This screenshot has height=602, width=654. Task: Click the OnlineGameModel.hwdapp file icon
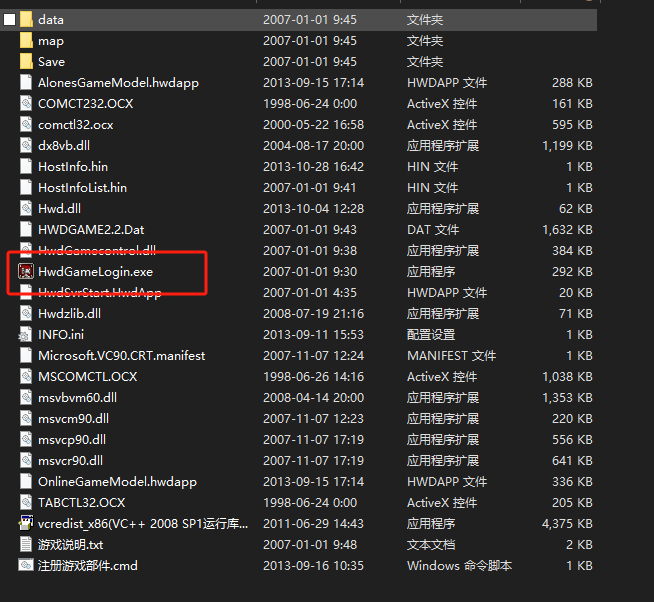(26, 481)
